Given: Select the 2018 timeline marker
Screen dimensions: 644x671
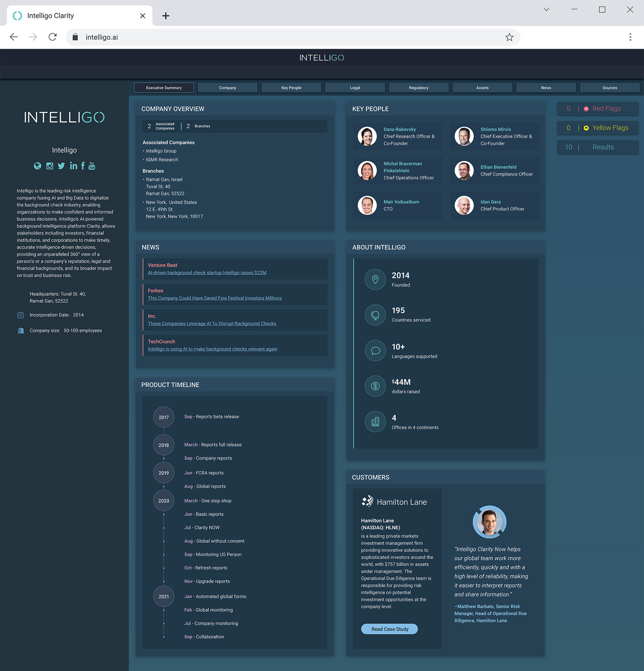Looking at the screenshot, I should [x=164, y=445].
